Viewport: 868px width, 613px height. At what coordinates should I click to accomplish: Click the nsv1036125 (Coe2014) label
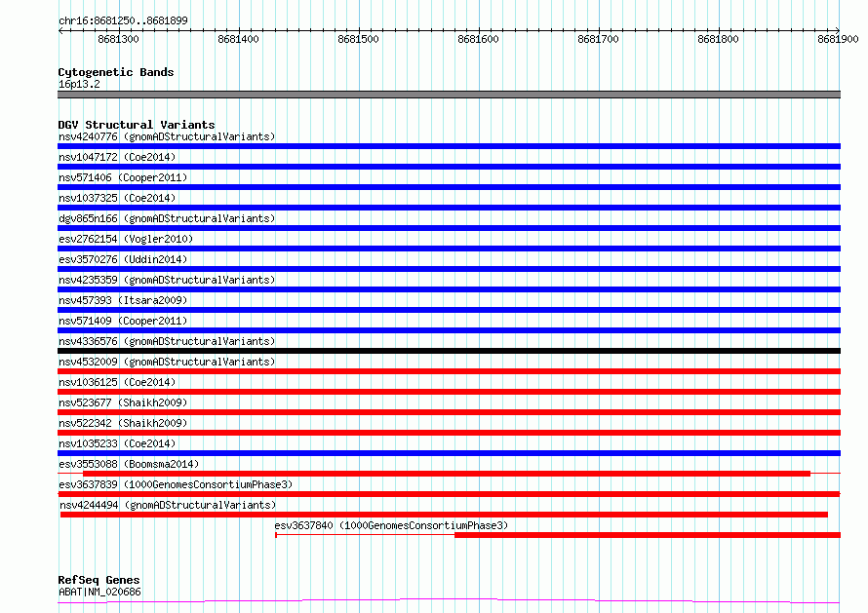click(x=117, y=382)
